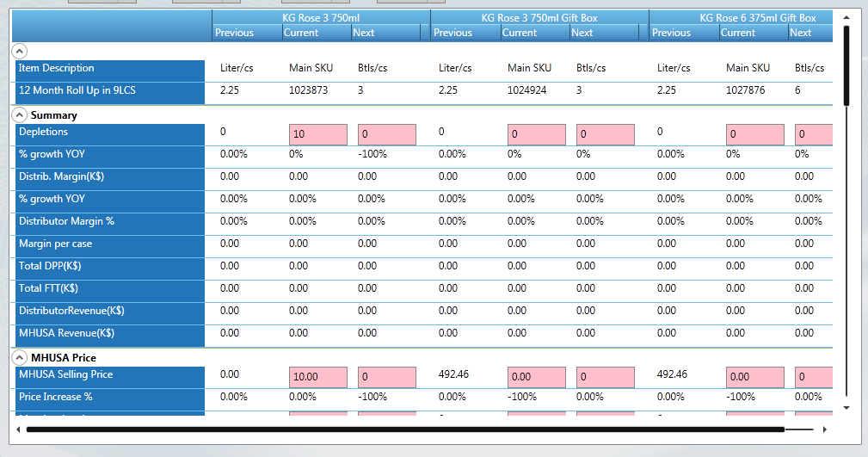Viewport: 868px width, 457px height.
Task: Edit KG Rose 3 750ml Next MHUSA Selling Price
Action: click(387, 377)
